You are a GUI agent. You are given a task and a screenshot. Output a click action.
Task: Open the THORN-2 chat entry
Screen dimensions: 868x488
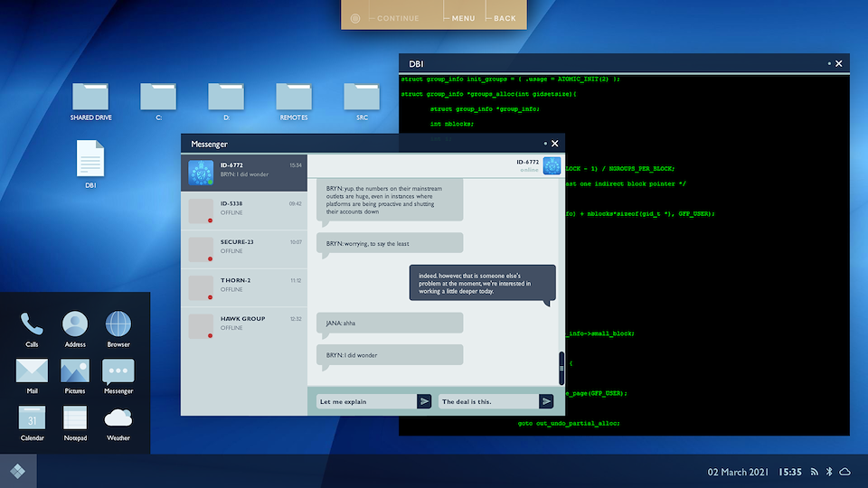[x=244, y=286]
